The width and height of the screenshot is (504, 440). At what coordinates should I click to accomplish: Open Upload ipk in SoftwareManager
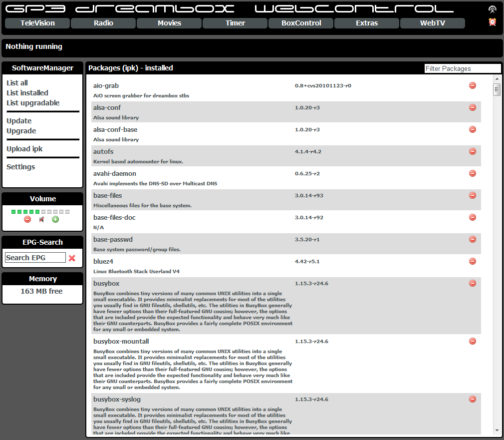tap(24, 149)
